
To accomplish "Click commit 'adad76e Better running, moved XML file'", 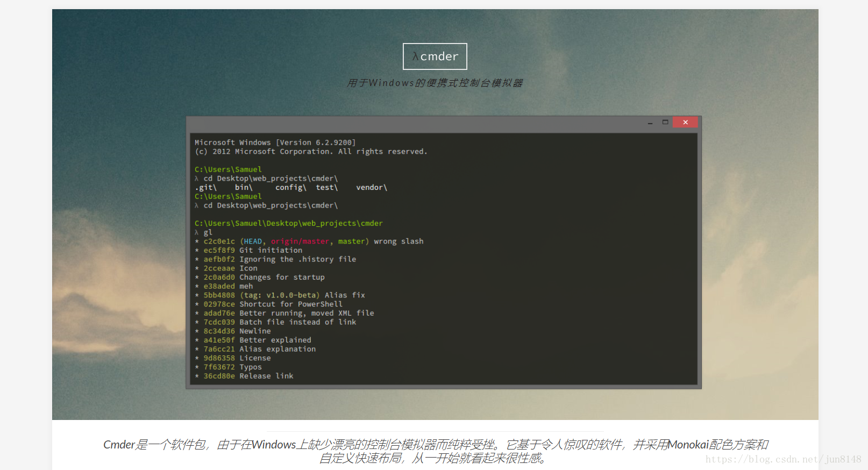I will click(x=284, y=313).
